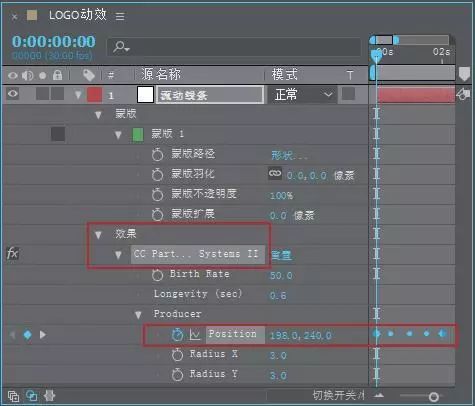Screen dimensions: 475x406
Task: Click the Position value 198.0,240.0
Action: point(301,335)
